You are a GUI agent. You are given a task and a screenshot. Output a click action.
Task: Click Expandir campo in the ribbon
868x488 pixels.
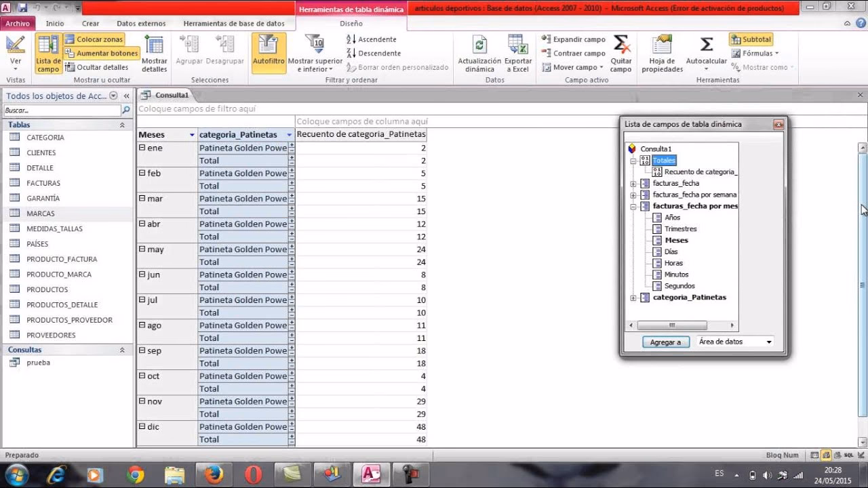click(x=574, y=39)
